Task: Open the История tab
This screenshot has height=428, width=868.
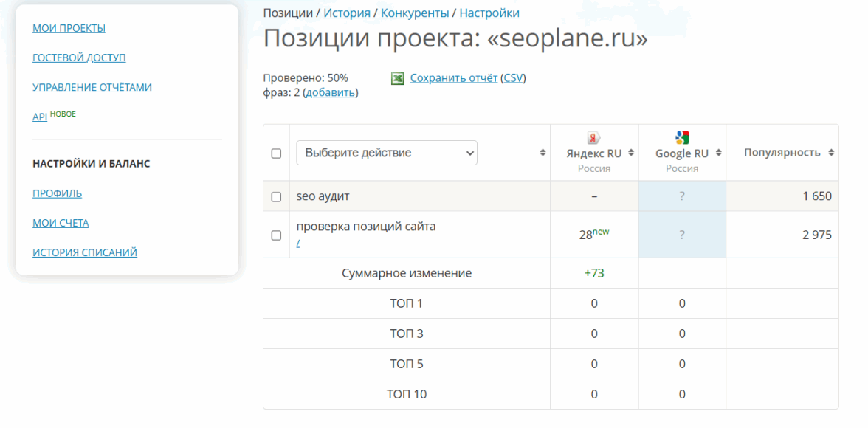Action: pyautogui.click(x=347, y=13)
